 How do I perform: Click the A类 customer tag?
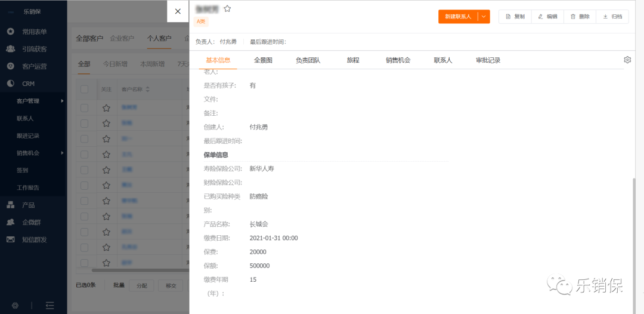coord(201,21)
